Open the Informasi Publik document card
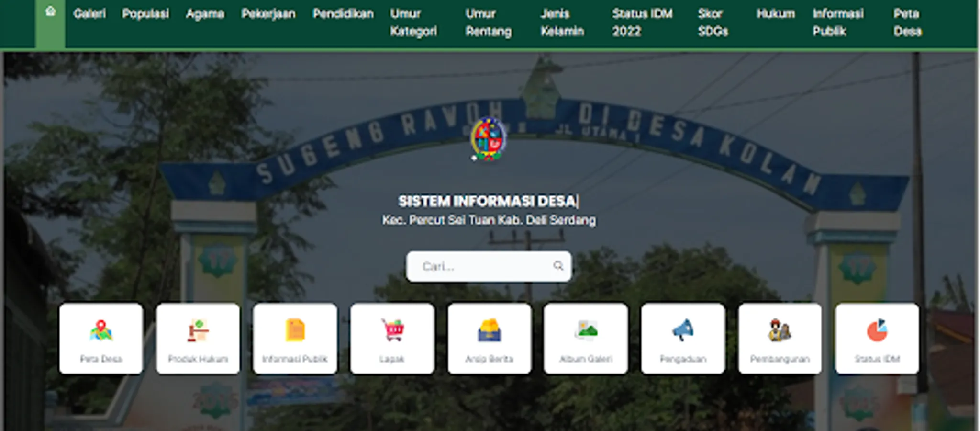980x431 pixels. click(x=295, y=338)
